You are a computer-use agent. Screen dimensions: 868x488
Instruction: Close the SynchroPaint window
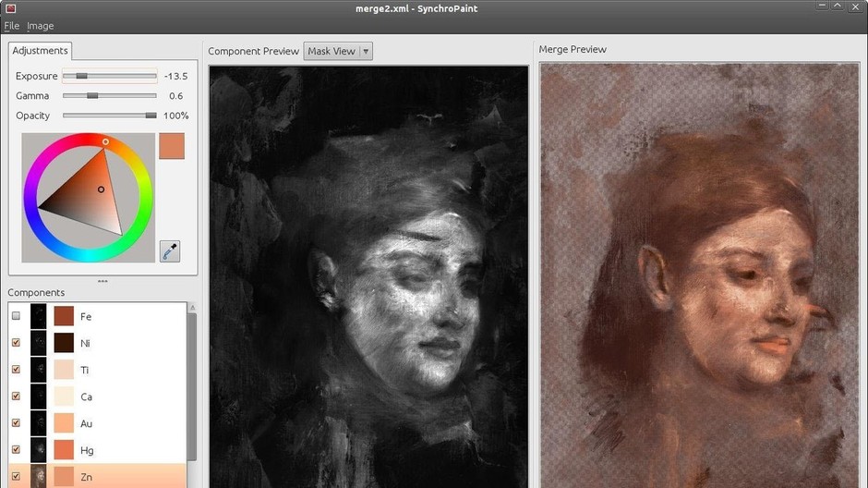[x=854, y=6]
